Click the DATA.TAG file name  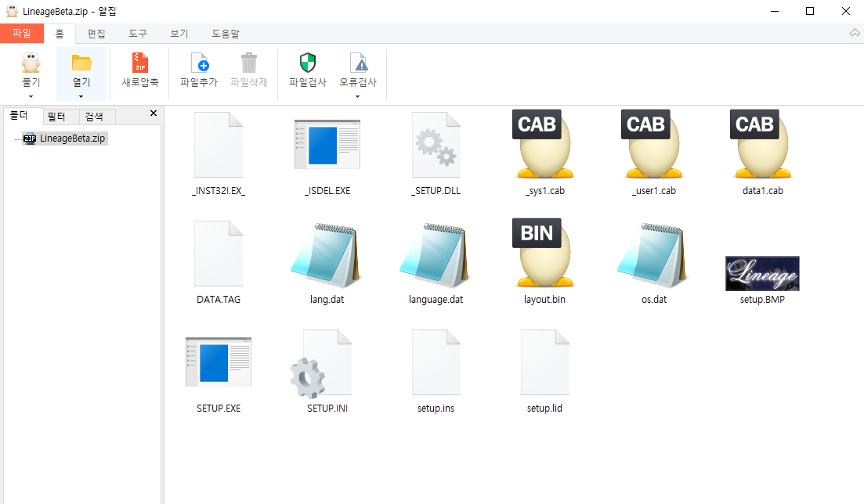(219, 299)
